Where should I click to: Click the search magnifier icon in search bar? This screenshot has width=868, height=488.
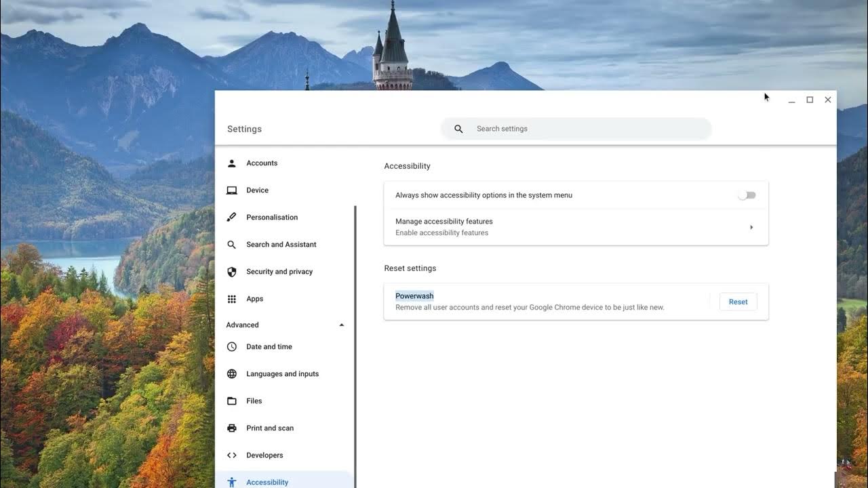tap(458, 129)
